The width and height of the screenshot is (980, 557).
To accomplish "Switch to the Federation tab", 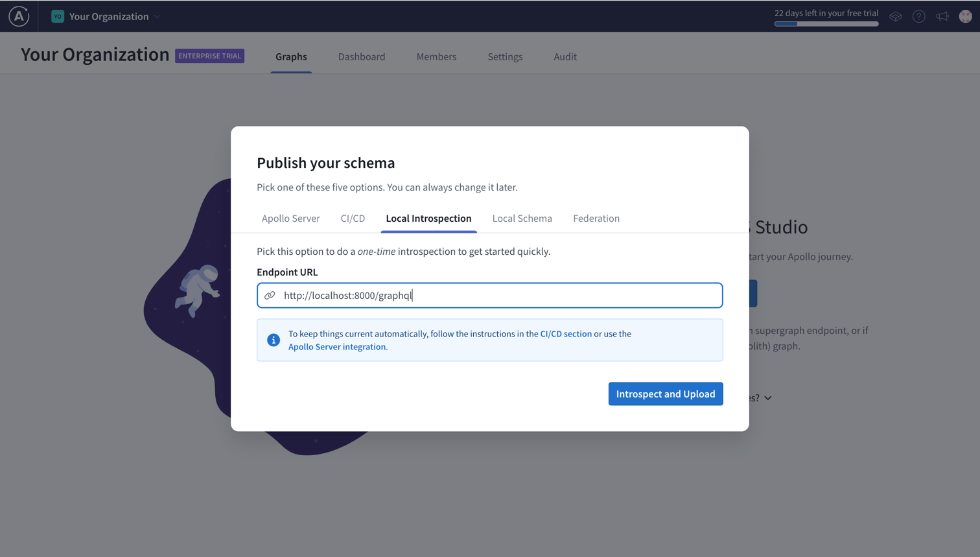I will click(x=596, y=219).
